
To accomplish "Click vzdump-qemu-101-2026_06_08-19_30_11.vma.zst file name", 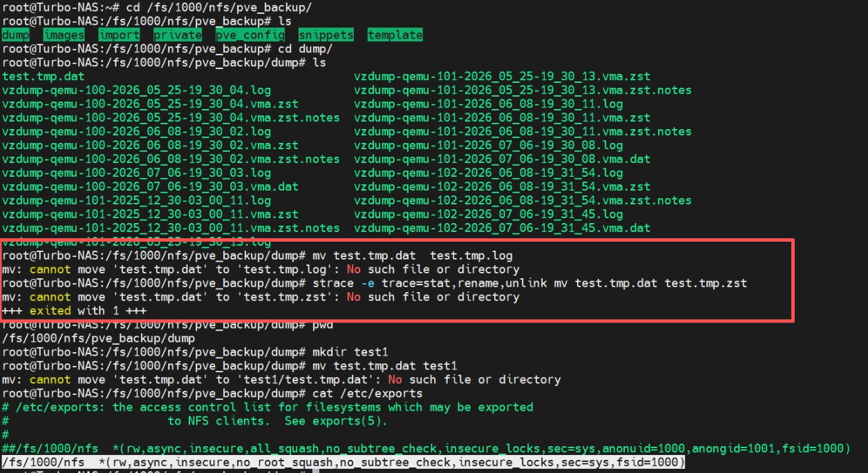I will click(502, 117).
